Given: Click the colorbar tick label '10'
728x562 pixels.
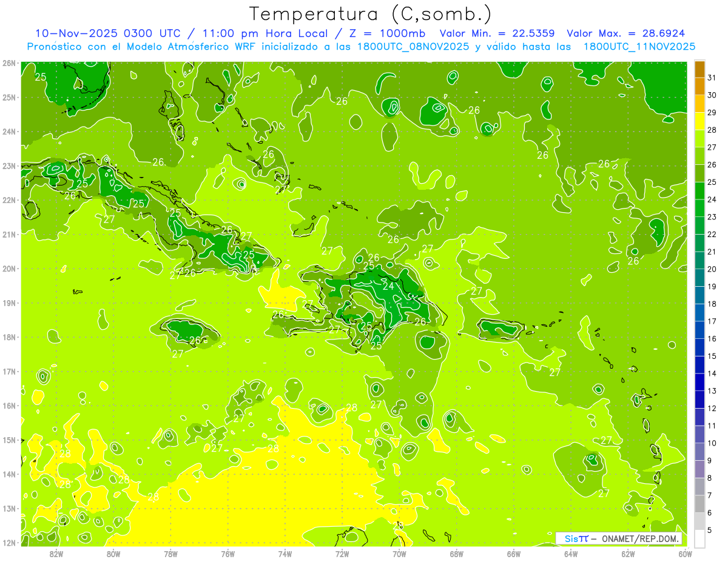Looking at the screenshot, I should (712, 443).
